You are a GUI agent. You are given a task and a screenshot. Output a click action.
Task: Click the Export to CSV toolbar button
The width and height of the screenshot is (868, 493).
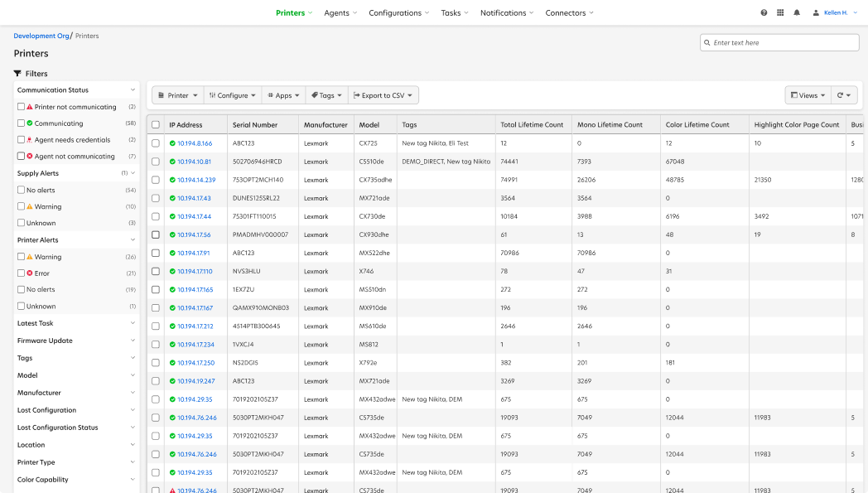pos(383,94)
